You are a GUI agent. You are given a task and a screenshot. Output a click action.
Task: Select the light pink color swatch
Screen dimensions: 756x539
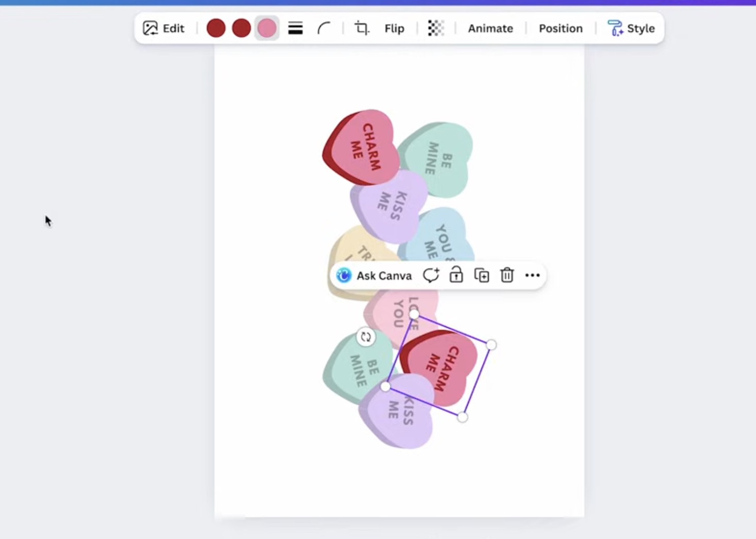[267, 28]
